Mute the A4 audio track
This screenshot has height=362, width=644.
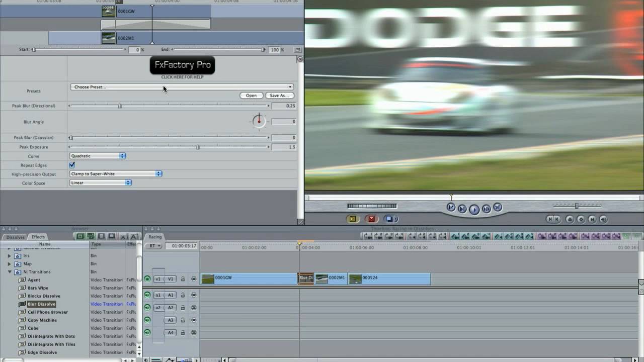147,332
